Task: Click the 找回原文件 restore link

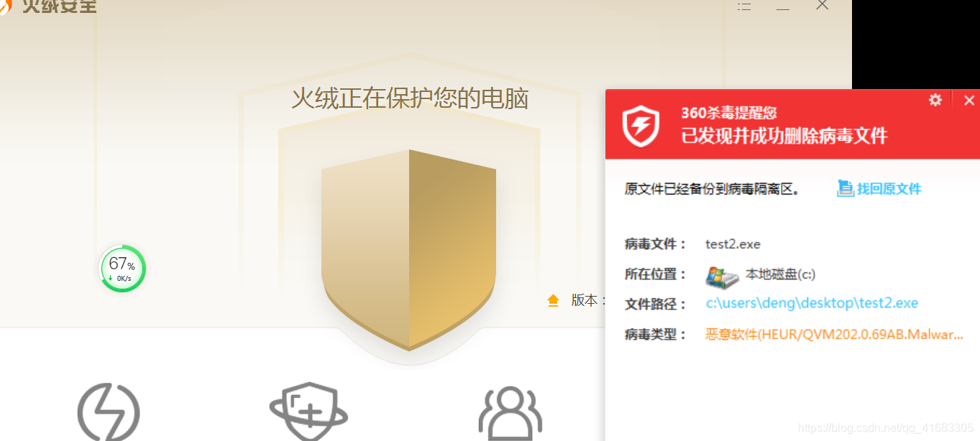Action: [x=889, y=189]
